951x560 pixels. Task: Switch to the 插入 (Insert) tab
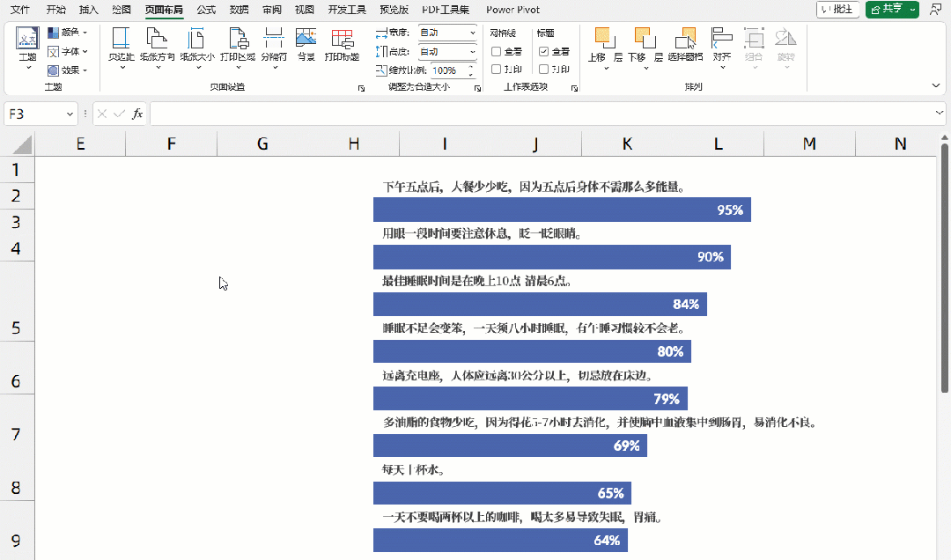89,10
